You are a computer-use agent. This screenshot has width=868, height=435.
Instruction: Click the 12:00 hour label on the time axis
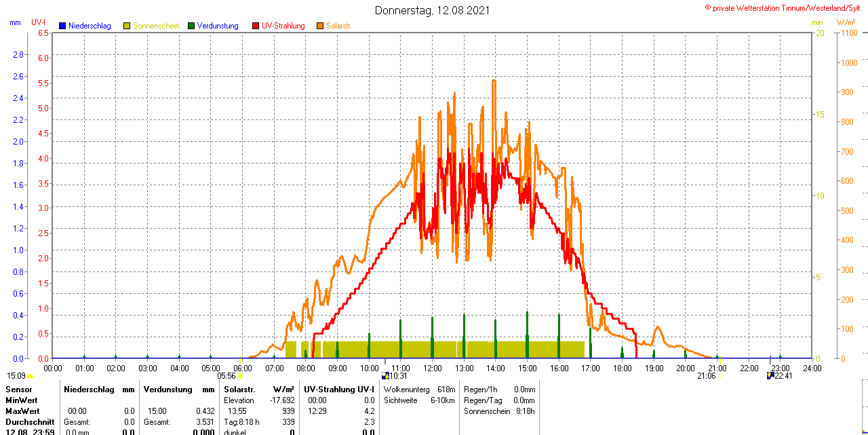click(x=433, y=368)
